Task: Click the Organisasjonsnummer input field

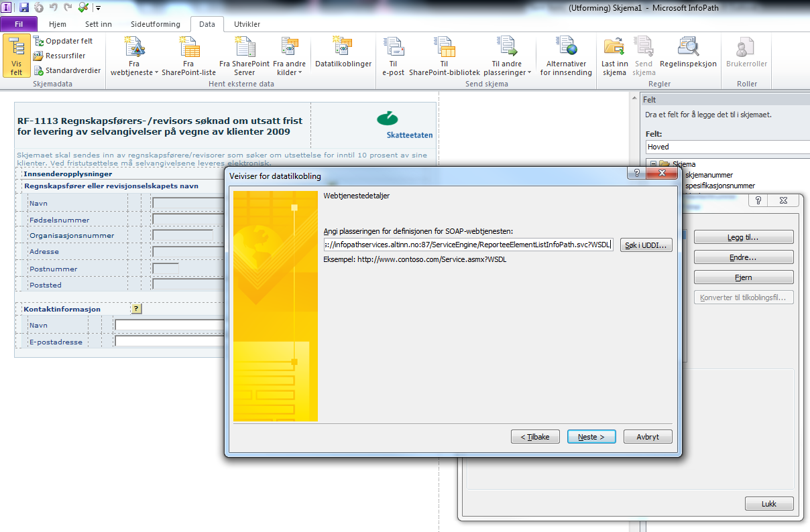Action: pyautogui.click(x=182, y=235)
